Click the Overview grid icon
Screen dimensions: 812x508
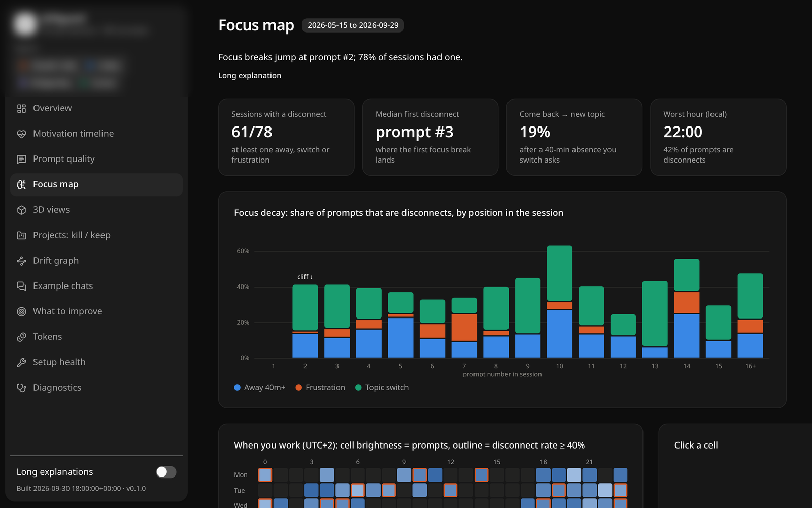coord(21,108)
